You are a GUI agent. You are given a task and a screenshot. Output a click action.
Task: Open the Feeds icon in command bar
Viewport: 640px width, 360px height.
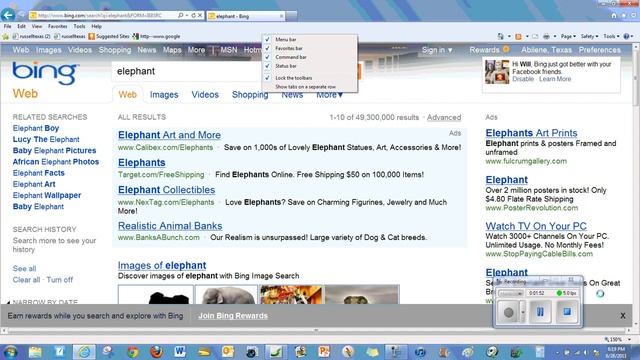click(518, 36)
